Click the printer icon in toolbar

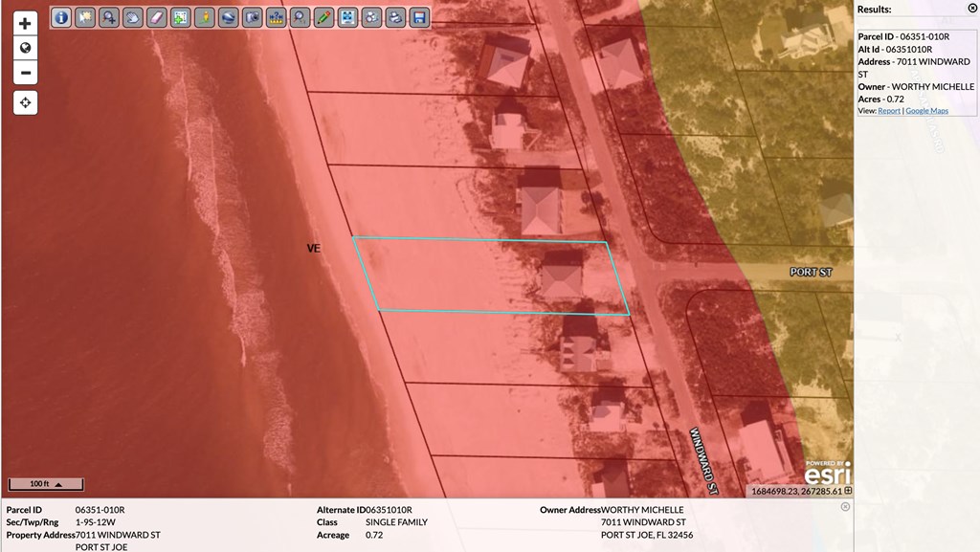coord(396,17)
